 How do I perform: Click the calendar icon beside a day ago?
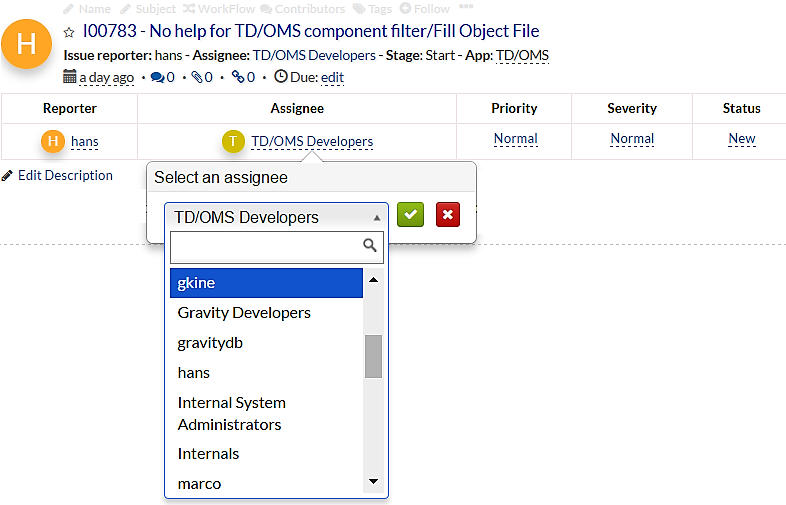click(x=70, y=77)
